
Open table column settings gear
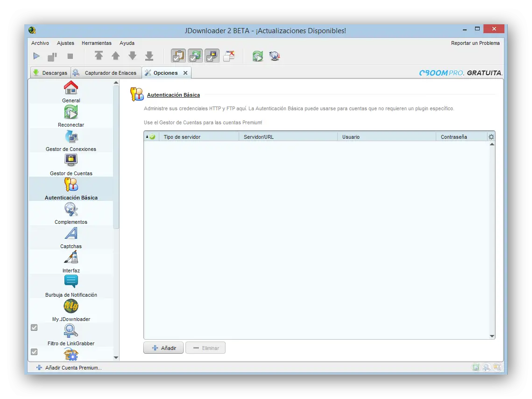tap(491, 137)
